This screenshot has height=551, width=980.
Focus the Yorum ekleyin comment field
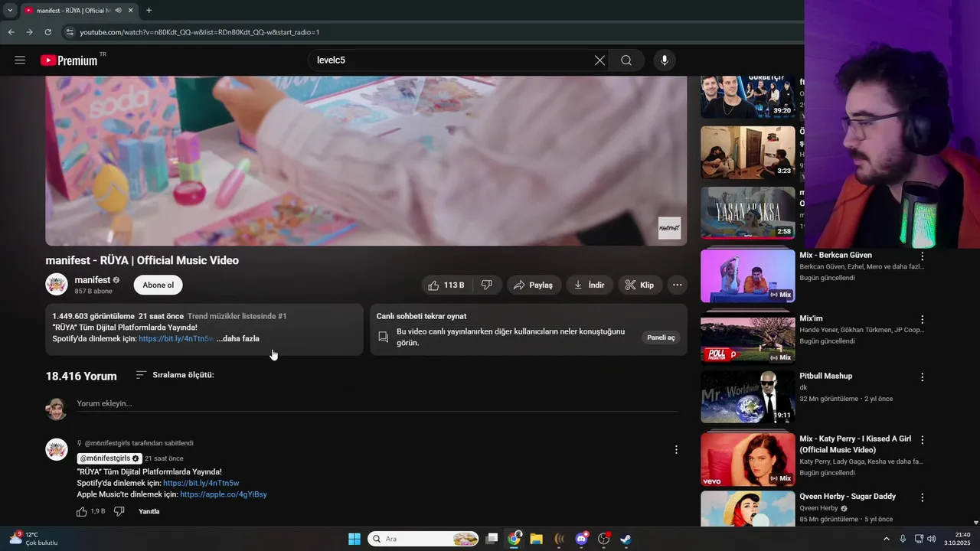pyautogui.click(x=377, y=403)
